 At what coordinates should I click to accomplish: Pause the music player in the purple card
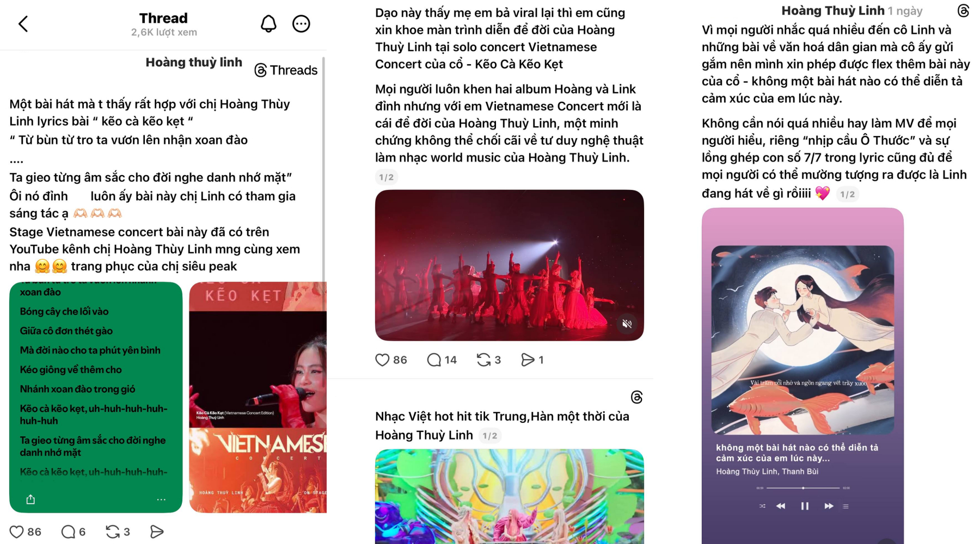tap(805, 506)
